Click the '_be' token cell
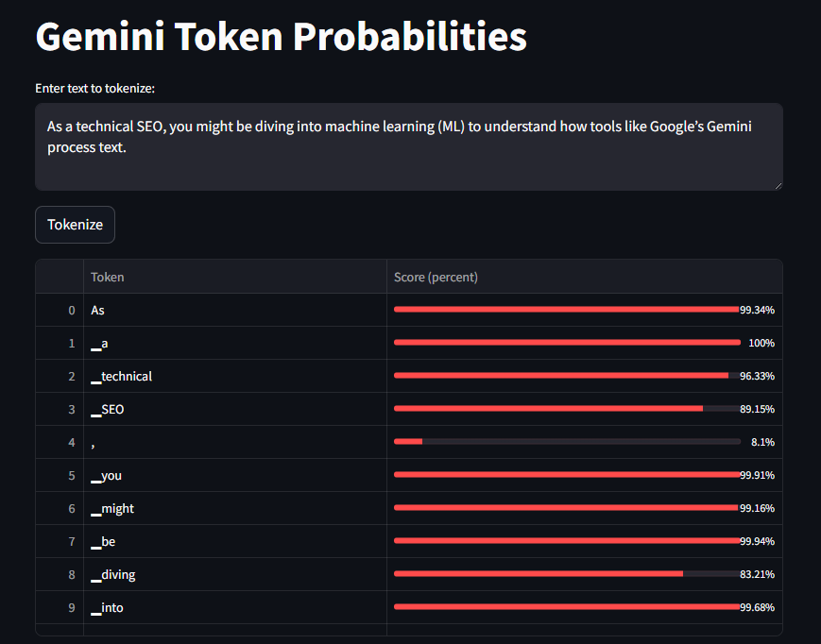This screenshot has width=821, height=644. pos(235,541)
